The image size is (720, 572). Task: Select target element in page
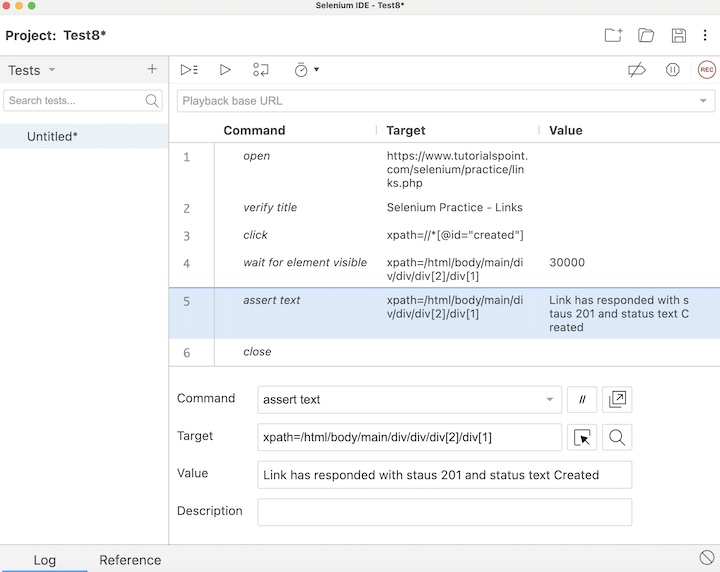[582, 437]
